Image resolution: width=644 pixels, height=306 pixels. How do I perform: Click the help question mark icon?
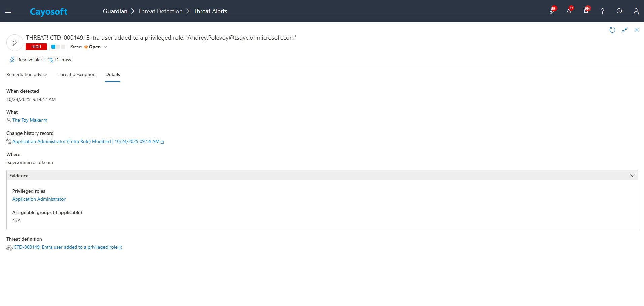click(x=602, y=11)
